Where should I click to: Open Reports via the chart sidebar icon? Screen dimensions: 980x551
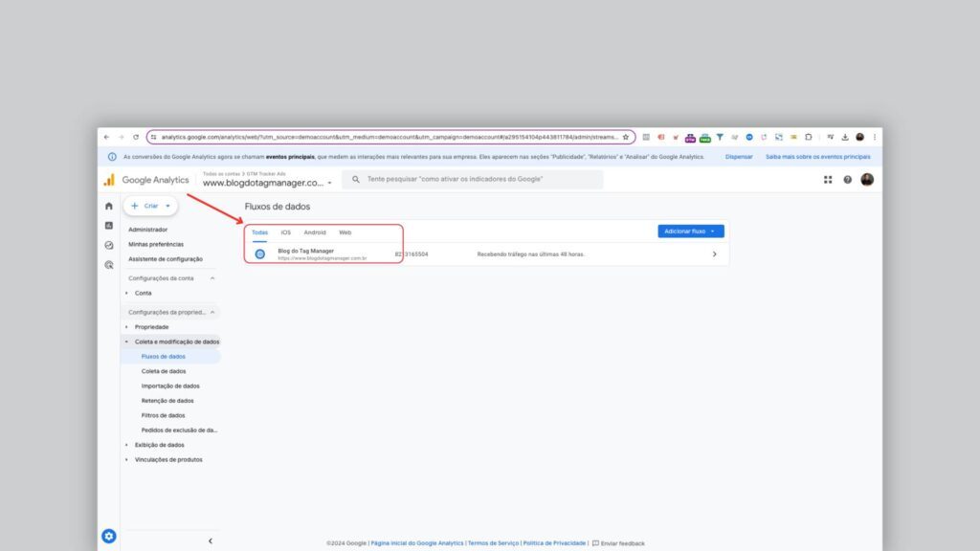tap(109, 226)
